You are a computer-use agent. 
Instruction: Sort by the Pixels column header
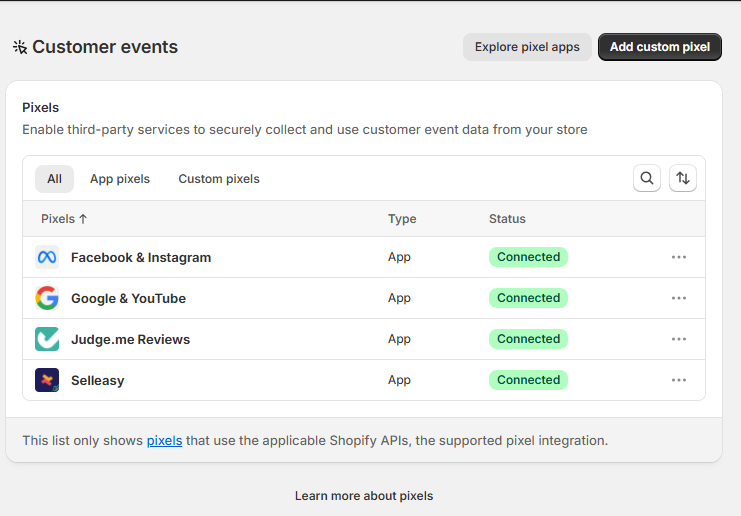(64, 219)
